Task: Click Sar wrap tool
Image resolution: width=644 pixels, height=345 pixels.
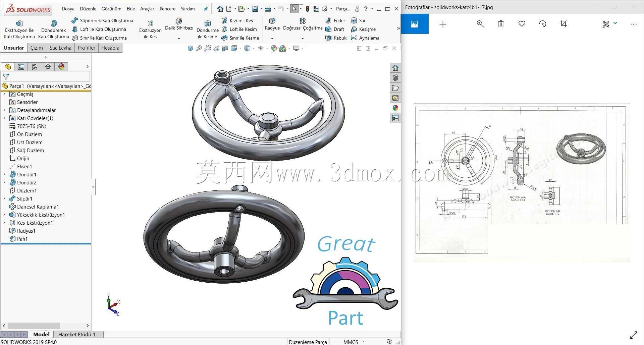Action: pyautogui.click(x=358, y=20)
